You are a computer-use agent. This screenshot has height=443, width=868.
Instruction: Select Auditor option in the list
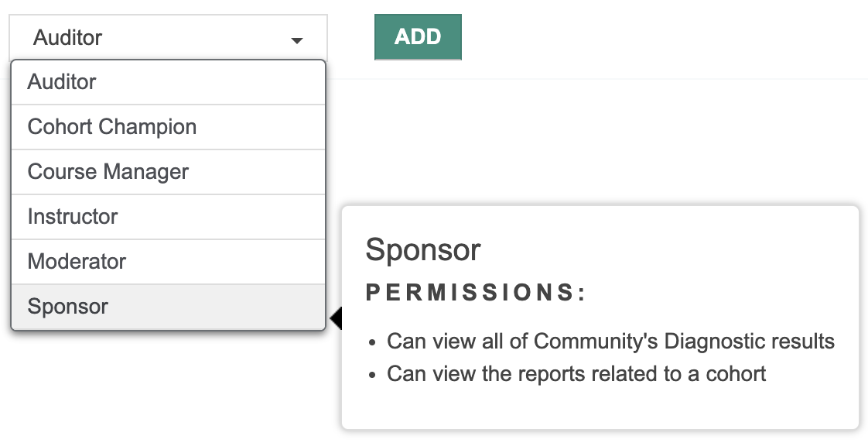pyautogui.click(x=168, y=82)
